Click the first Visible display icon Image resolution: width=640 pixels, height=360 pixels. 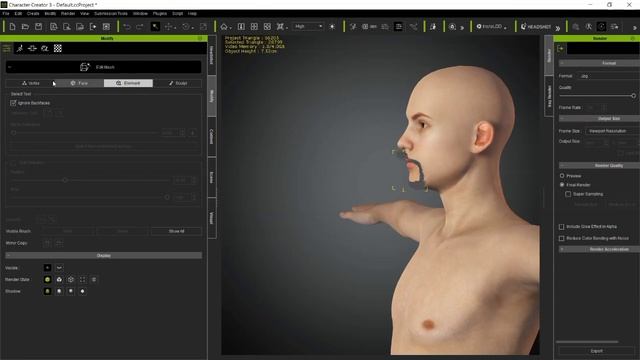click(x=47, y=268)
